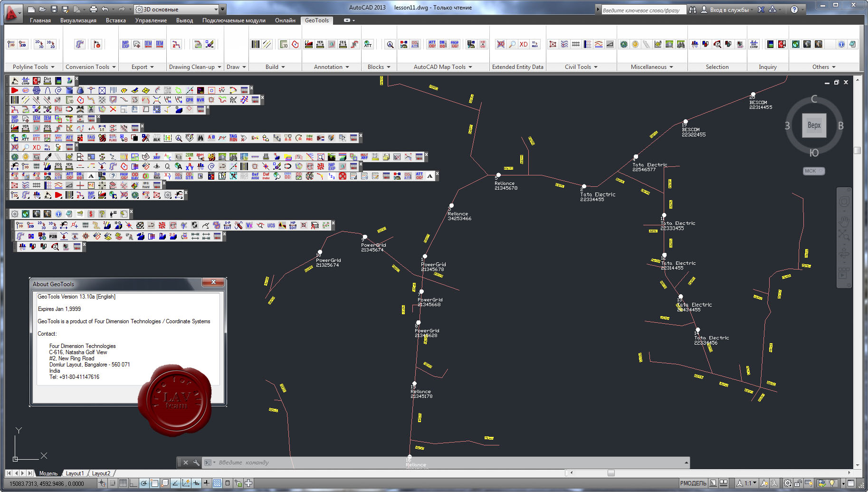The width and height of the screenshot is (868, 492).
Task: Open the Визуализация ribbon tab
Action: [78, 20]
